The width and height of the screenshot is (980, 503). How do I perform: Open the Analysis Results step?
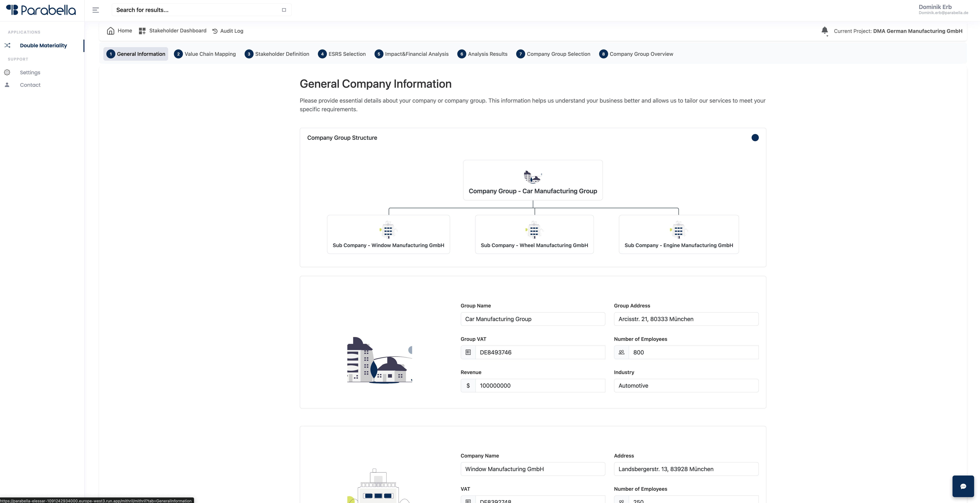[482, 54]
